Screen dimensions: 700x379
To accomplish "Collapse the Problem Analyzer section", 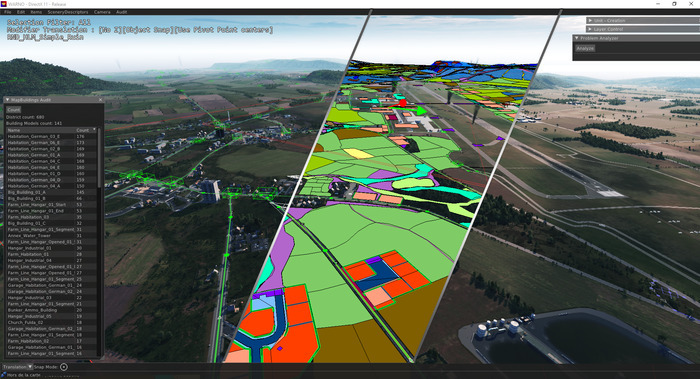I will (x=576, y=38).
